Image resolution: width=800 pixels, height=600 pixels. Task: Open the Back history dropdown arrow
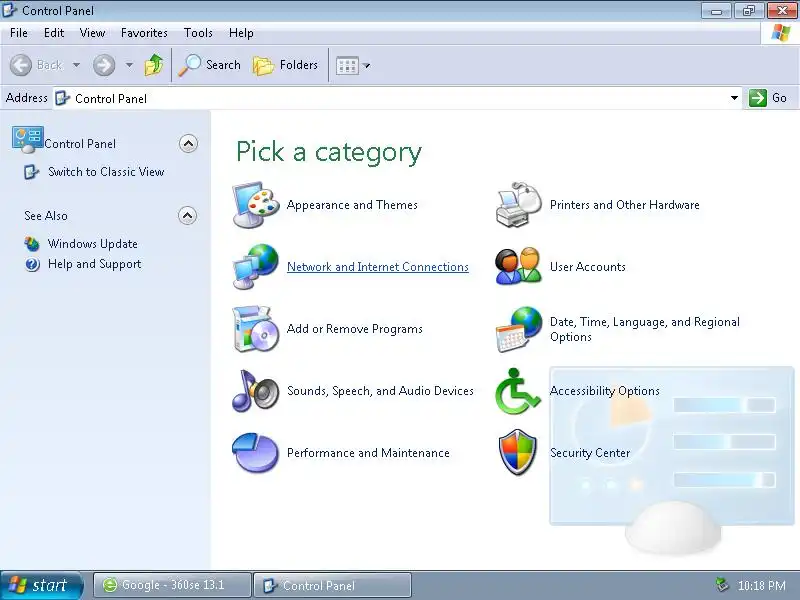pos(77,65)
